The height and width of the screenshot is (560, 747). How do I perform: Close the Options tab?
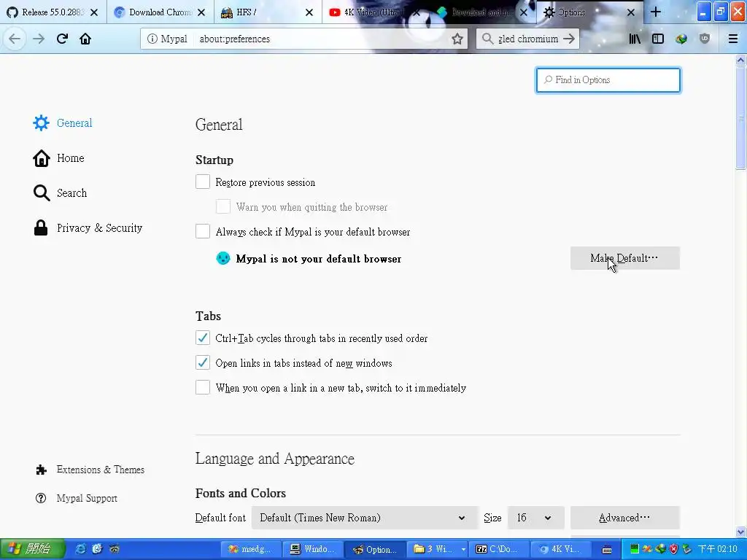(631, 12)
